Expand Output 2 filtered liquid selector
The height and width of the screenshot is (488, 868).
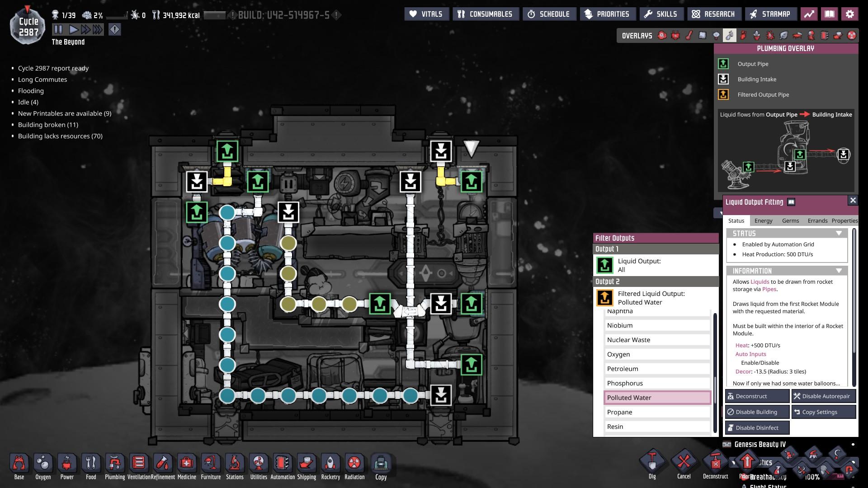pyautogui.click(x=656, y=298)
